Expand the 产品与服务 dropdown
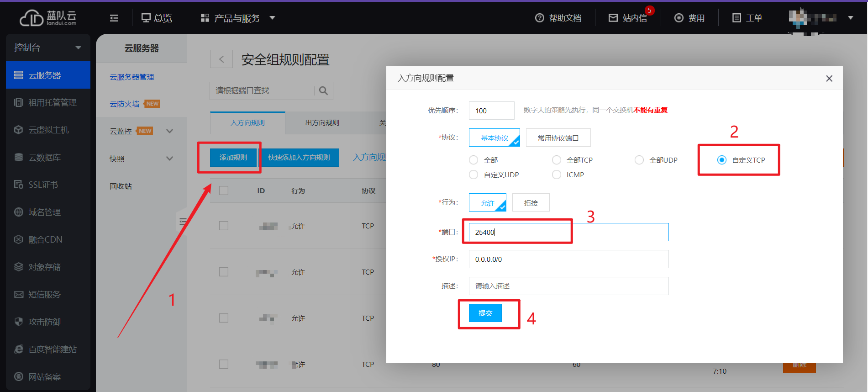 pos(273,18)
